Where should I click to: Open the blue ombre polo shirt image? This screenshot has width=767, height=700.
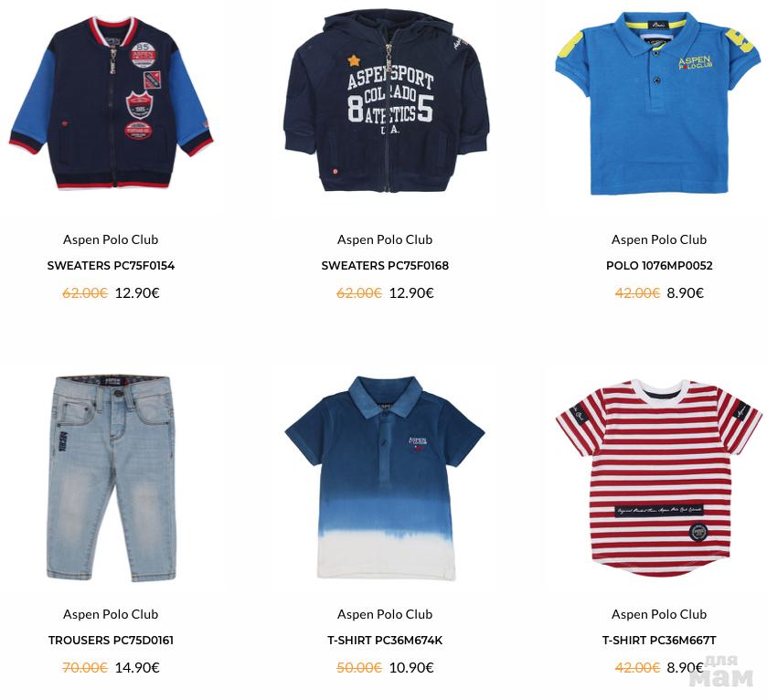pos(385,478)
